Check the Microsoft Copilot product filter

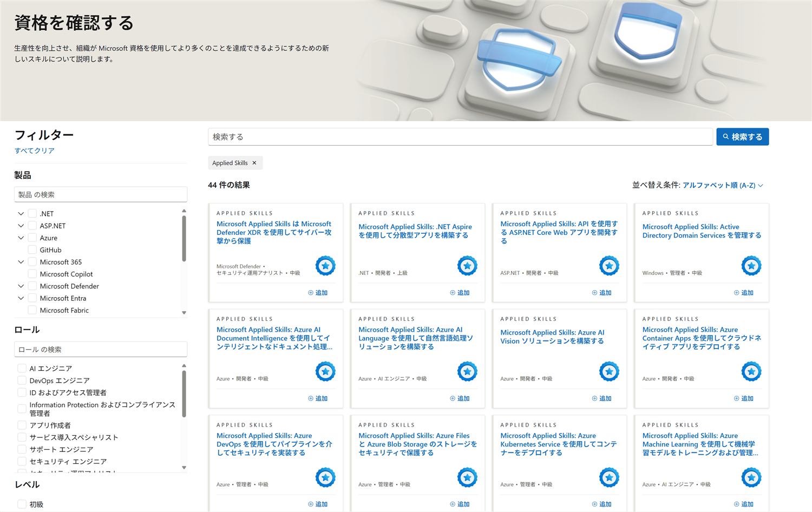pos(32,274)
